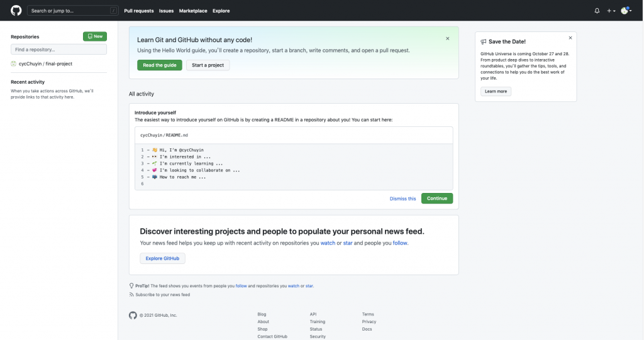Click the Learn more button
The height and width of the screenshot is (340, 644).
[x=496, y=91]
